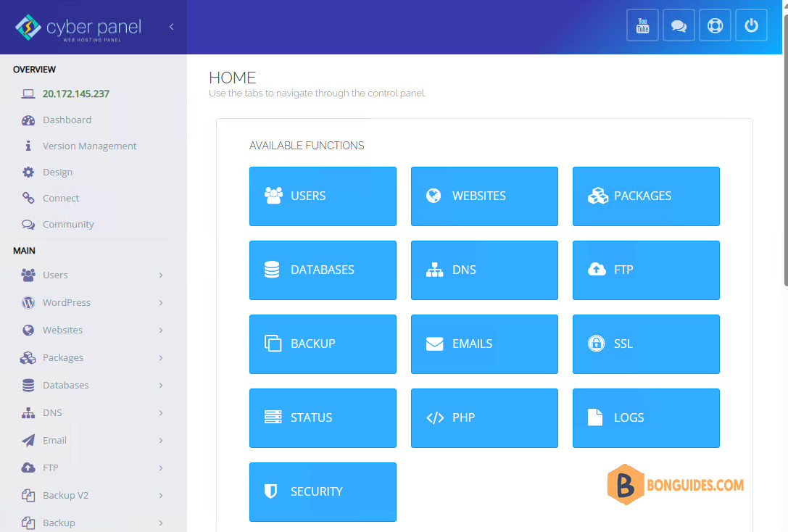Select Connect in the overview menu
Image resolution: width=788 pixels, height=532 pixels.
(x=61, y=199)
